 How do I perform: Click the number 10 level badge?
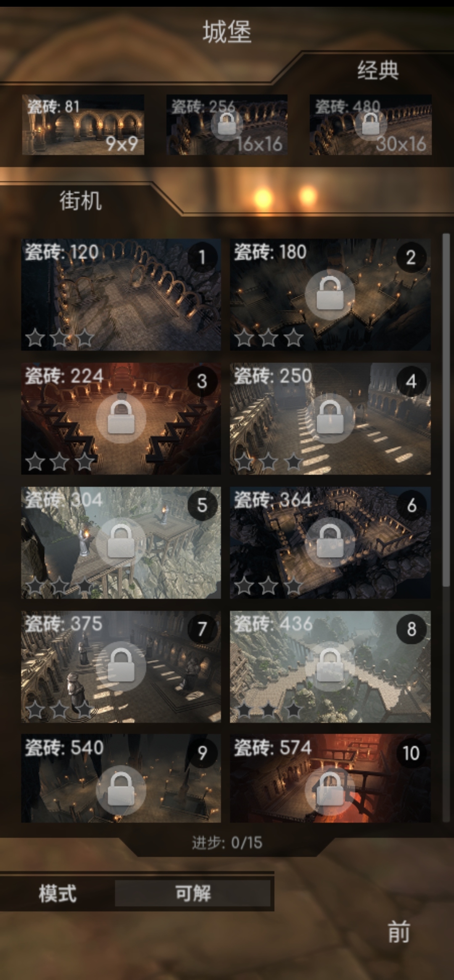click(412, 753)
